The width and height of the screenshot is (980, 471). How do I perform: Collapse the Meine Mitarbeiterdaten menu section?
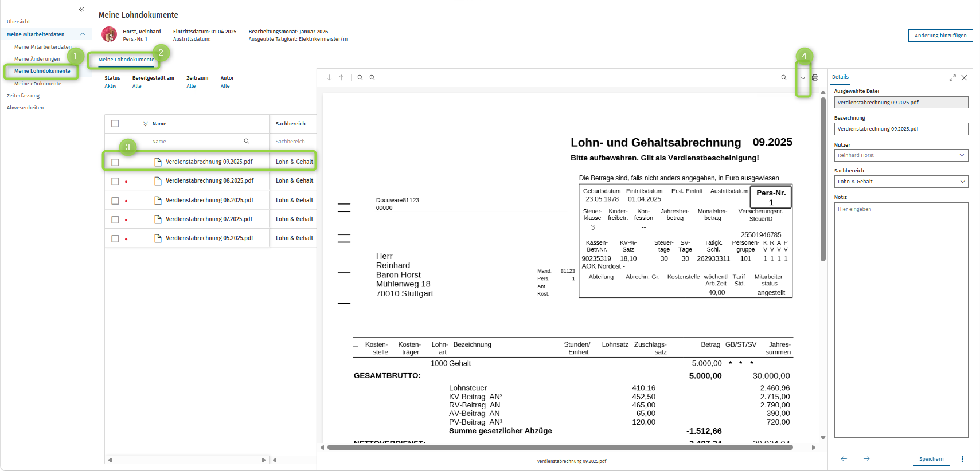point(83,34)
